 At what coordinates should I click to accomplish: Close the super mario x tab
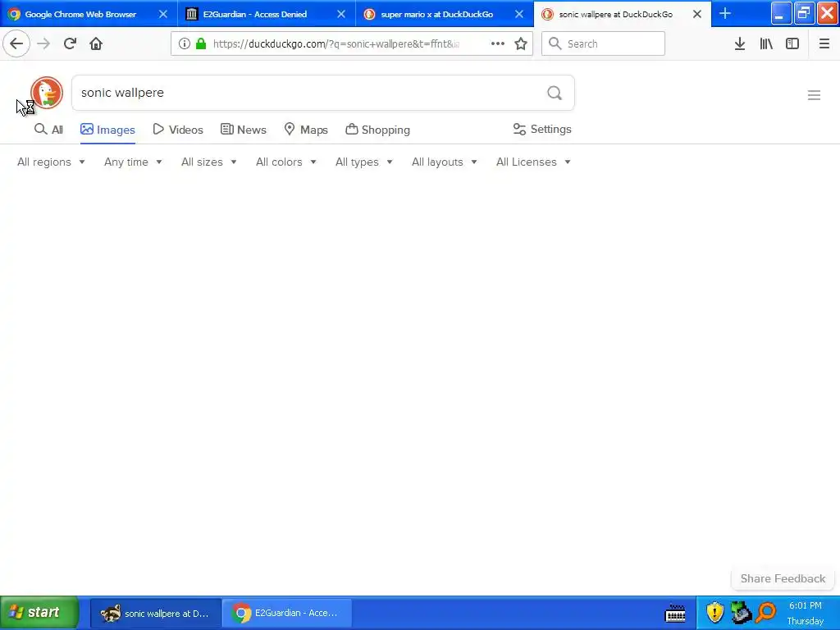(518, 15)
